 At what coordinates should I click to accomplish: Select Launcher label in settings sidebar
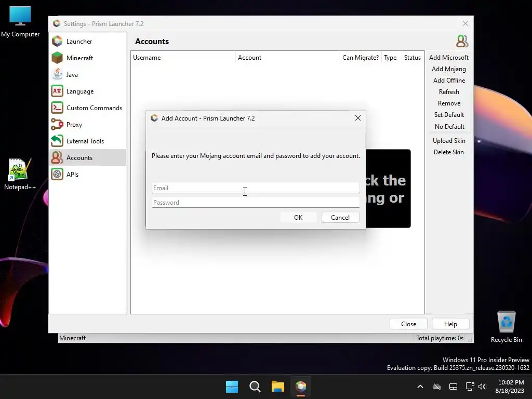79,42
